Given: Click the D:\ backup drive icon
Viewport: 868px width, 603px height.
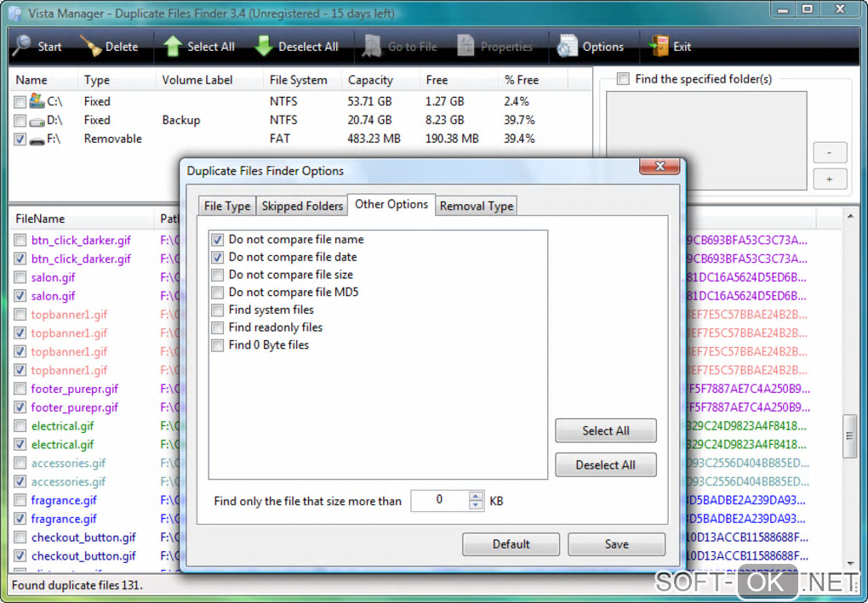Looking at the screenshot, I should tap(37, 121).
